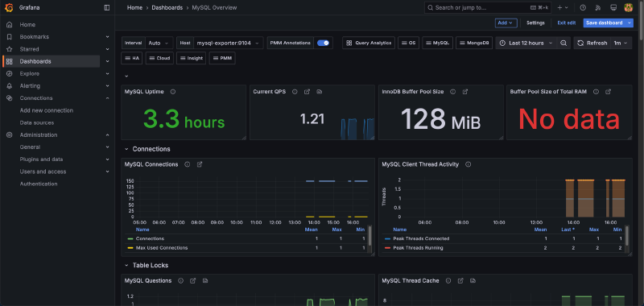Click the Connections link icon in sidebar
Image resolution: width=644 pixels, height=306 pixels.
[x=9, y=98]
